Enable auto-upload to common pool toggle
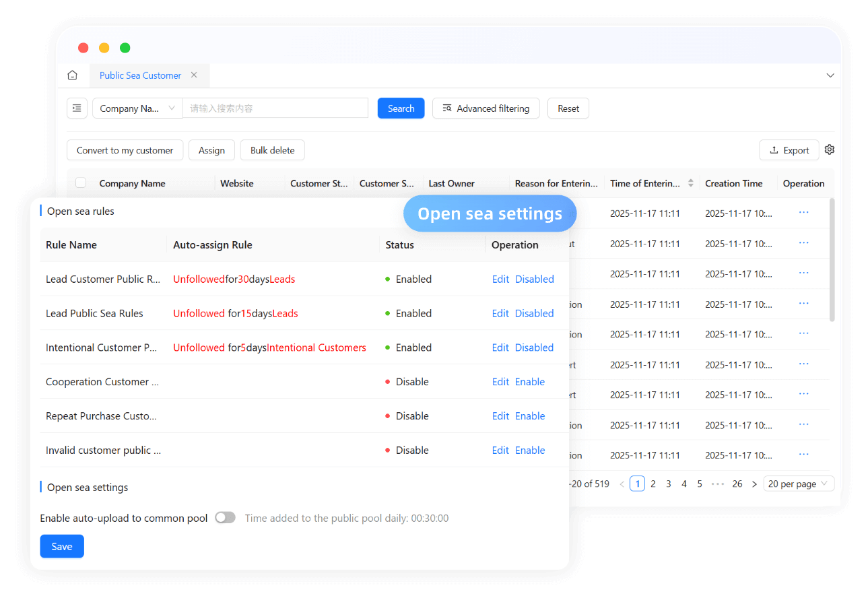 point(225,517)
